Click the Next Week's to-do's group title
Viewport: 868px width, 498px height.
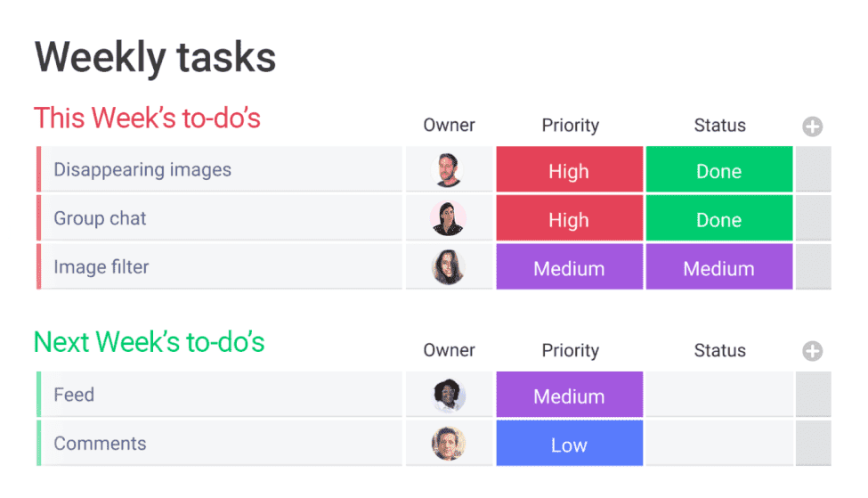coord(149,342)
